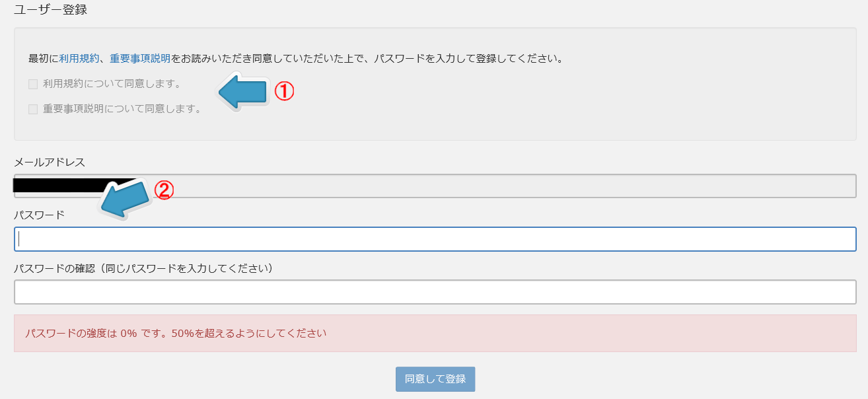868x399 pixels.
Task: Tick the 重要事項説明について同意します checkbox
Action: click(x=33, y=109)
